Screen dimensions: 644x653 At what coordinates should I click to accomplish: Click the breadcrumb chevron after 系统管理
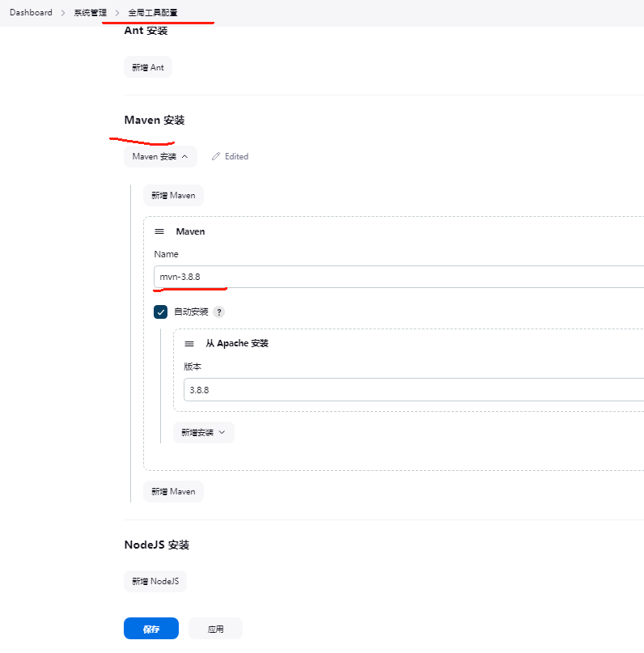click(117, 13)
